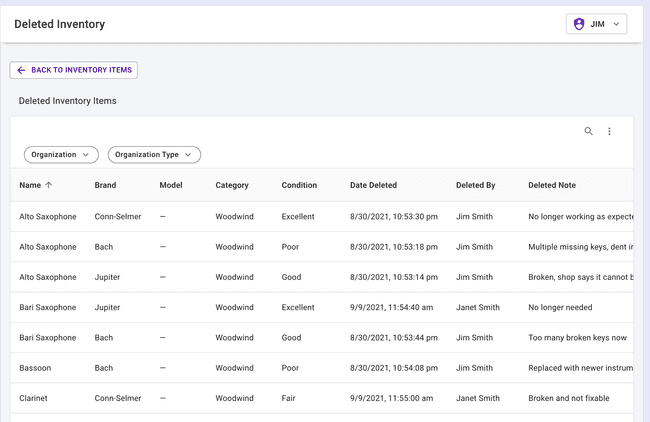Viewport: 650px width, 422px height.
Task: Sort by the Brand column header
Action: point(105,185)
